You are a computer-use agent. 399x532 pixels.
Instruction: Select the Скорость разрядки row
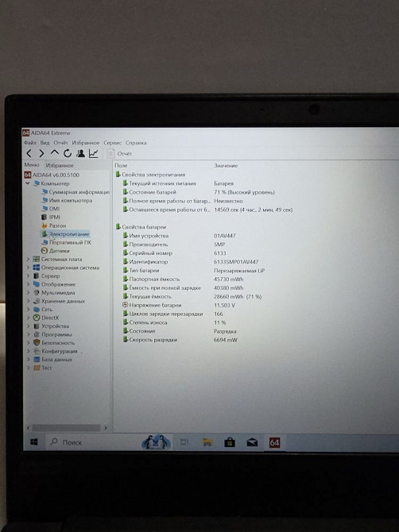coord(180,340)
